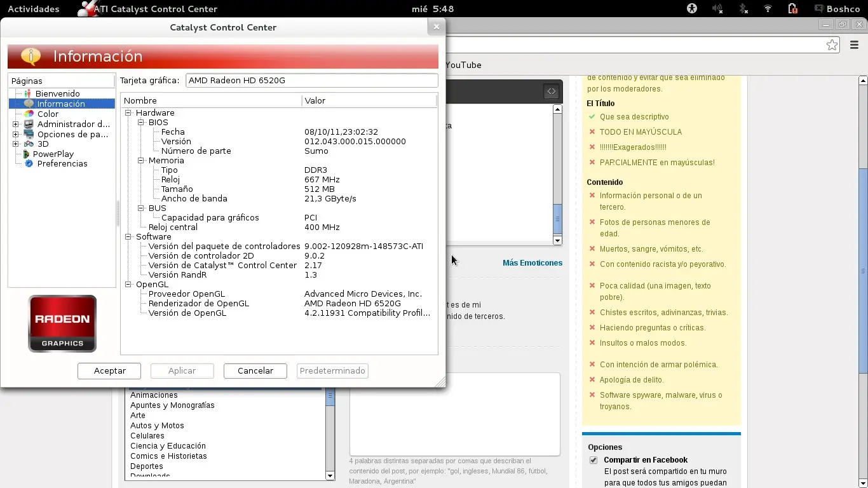Click the browser page scrollbar up arrow
Image resolution: width=868 pixels, height=488 pixels.
point(863,81)
